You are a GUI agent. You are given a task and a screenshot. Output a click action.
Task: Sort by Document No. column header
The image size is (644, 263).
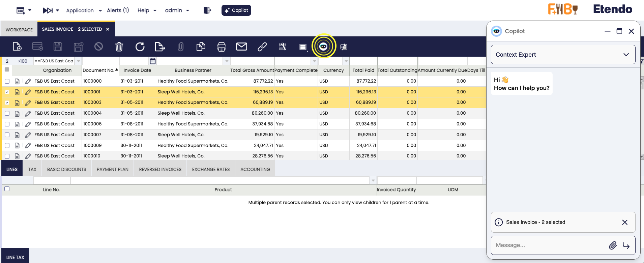(x=100, y=70)
